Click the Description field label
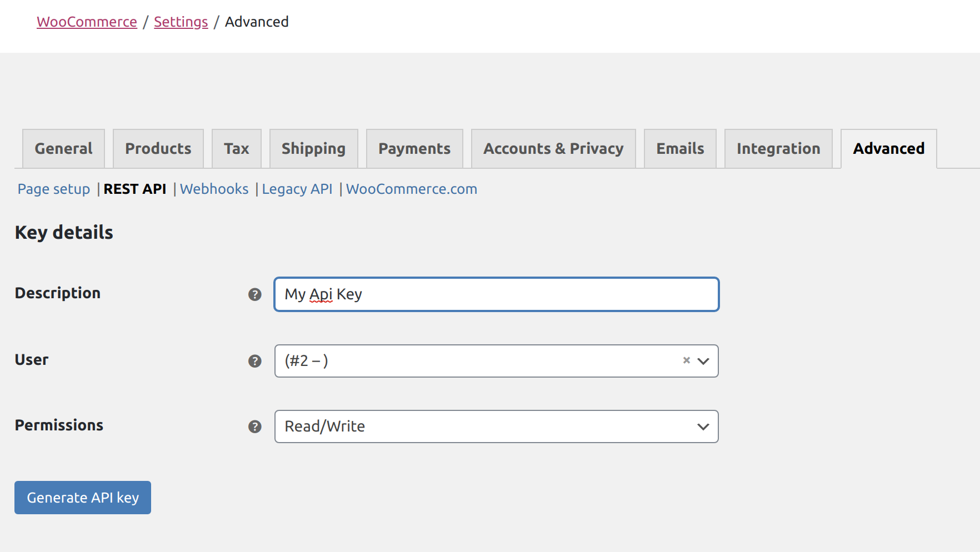The width and height of the screenshot is (980, 552). pos(58,293)
